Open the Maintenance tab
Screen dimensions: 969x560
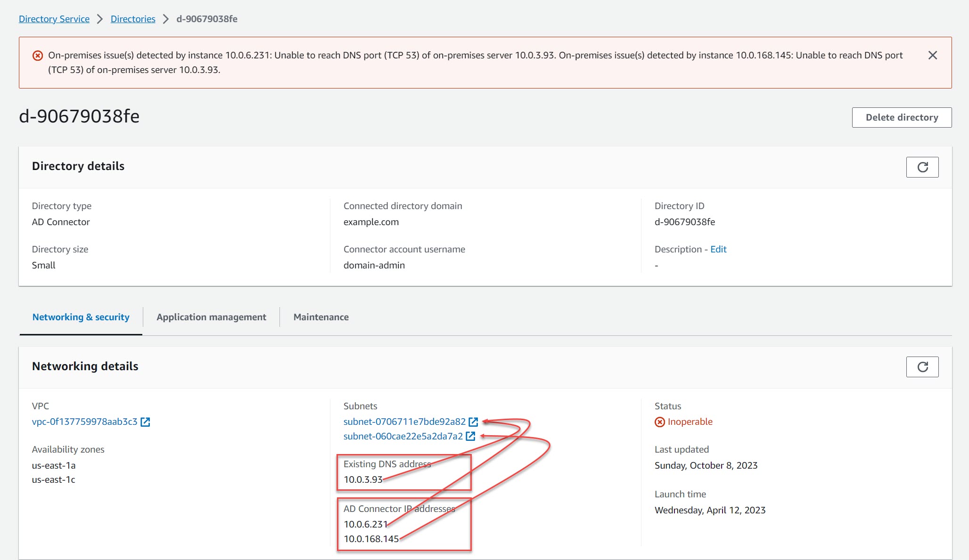(x=321, y=317)
